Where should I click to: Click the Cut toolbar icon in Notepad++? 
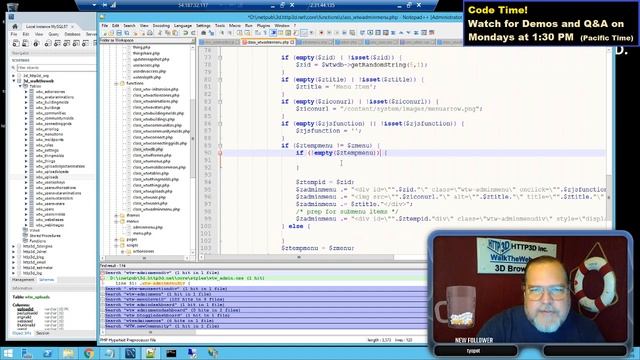point(160,33)
